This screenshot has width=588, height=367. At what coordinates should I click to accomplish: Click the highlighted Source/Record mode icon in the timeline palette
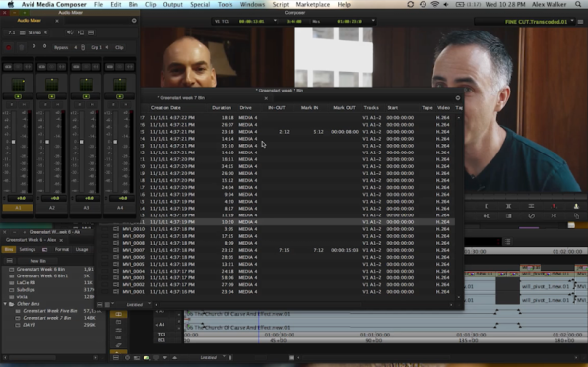coord(118,314)
